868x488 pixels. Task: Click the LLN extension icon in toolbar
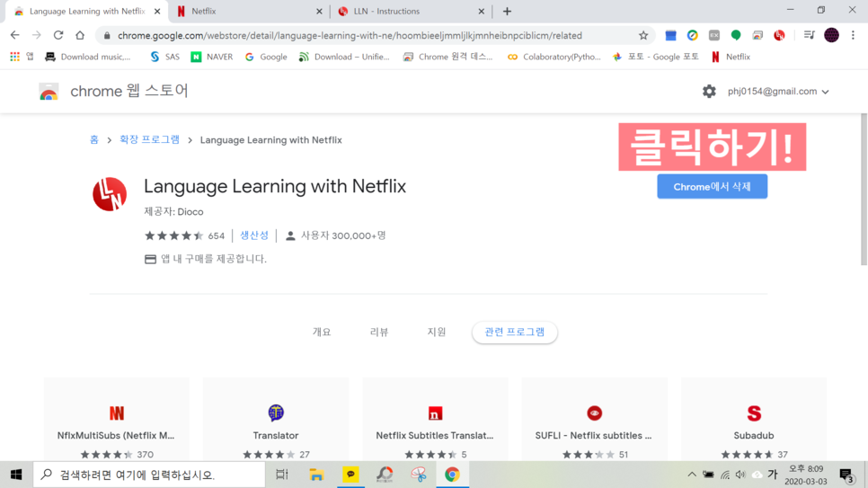click(x=779, y=35)
